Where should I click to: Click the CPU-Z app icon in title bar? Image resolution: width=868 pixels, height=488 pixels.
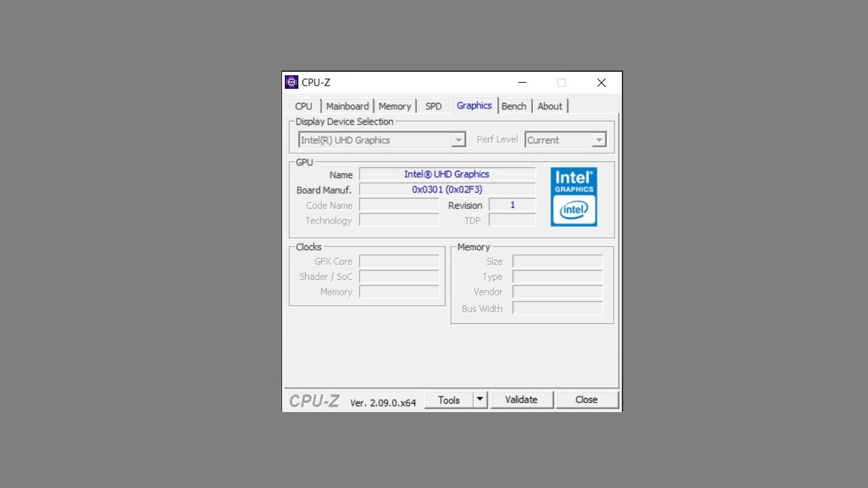tap(292, 83)
